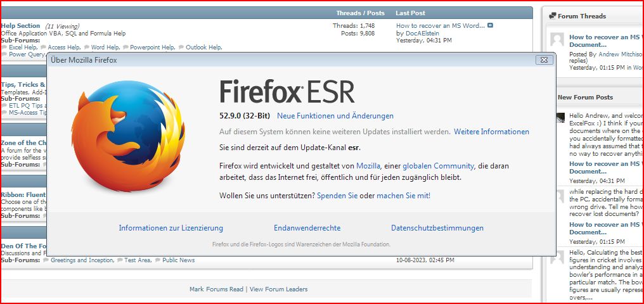644x304 pixels.
Task: Click the 'Posts: 9,808' count
Action: 357,33
